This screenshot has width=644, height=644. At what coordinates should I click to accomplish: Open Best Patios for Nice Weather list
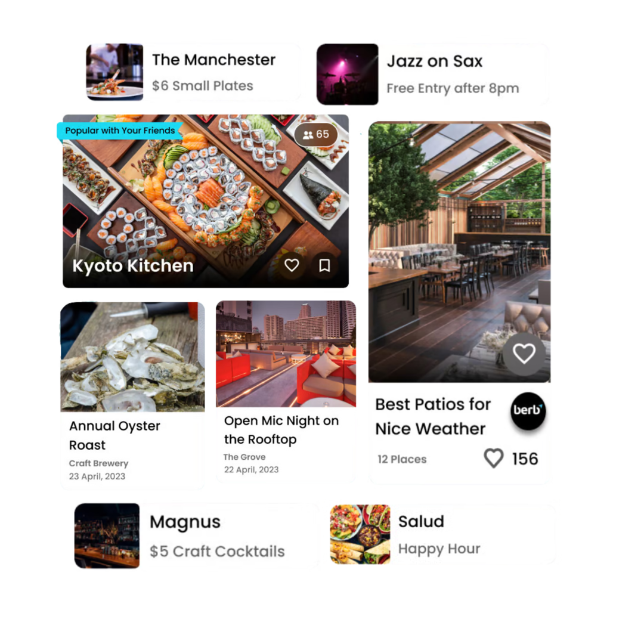(433, 416)
